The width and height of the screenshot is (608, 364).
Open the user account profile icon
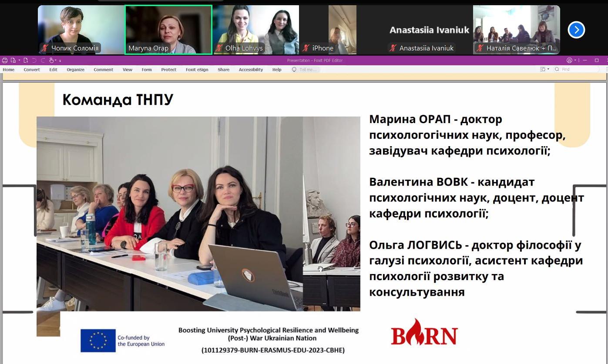coord(569,60)
